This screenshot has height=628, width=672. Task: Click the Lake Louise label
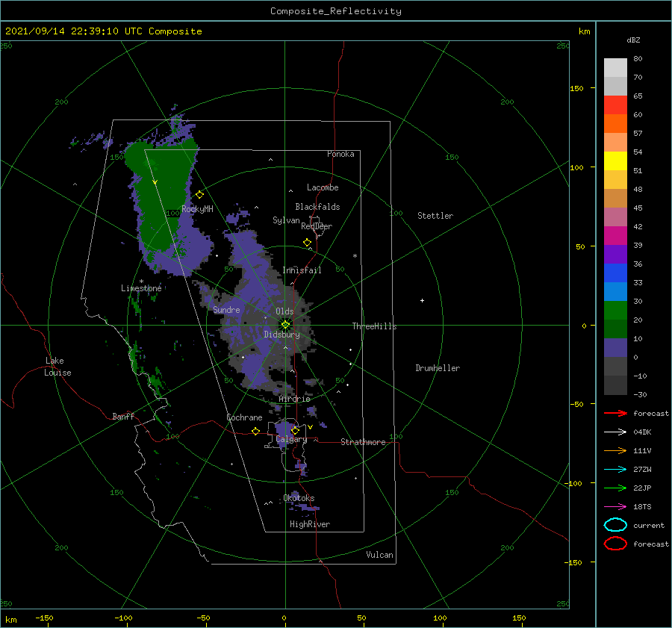click(57, 367)
